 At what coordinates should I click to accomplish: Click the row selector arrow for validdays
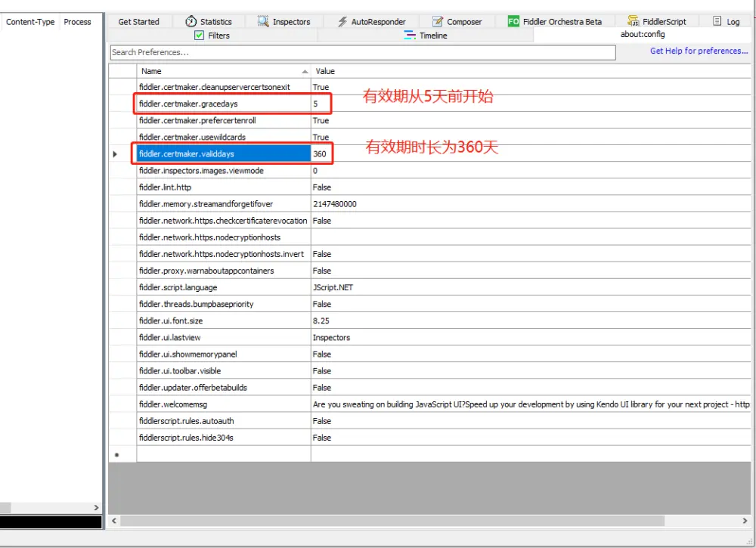coord(115,153)
